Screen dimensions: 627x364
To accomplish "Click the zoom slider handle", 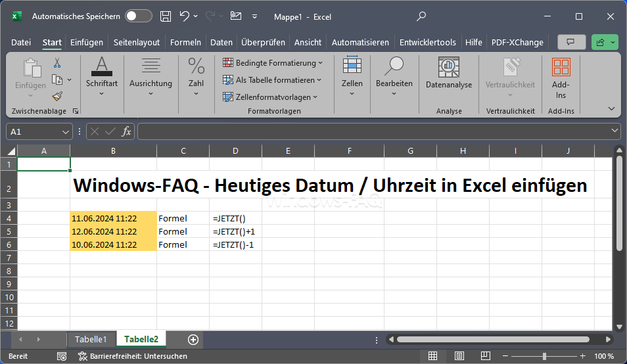I will [x=544, y=356].
